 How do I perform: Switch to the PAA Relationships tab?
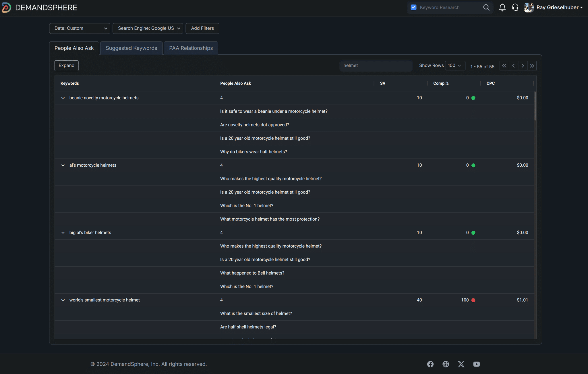pyautogui.click(x=191, y=48)
